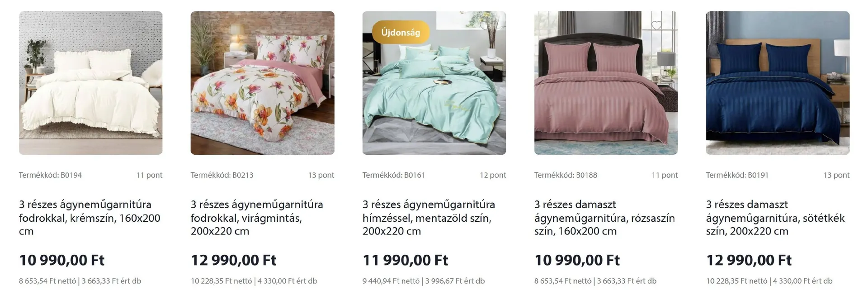View the mint green embroidered bedding photo
Screen dimensions: 868x291
point(434,83)
